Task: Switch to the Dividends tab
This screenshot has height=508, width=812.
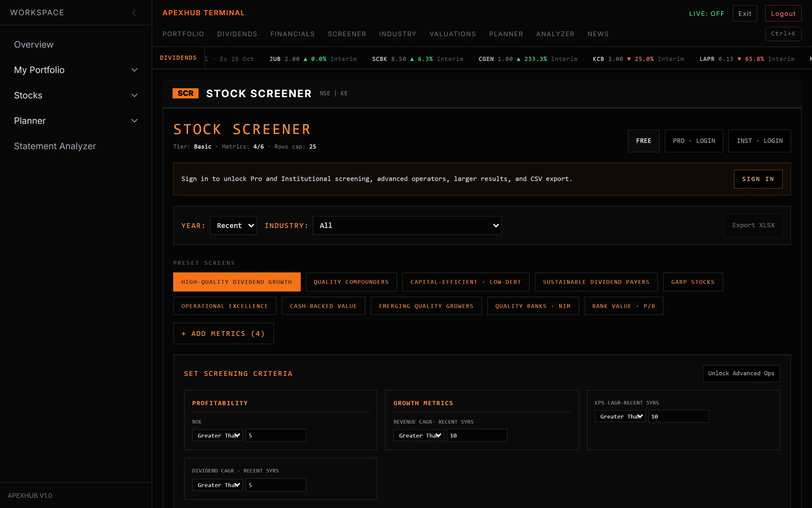Action: click(x=237, y=34)
